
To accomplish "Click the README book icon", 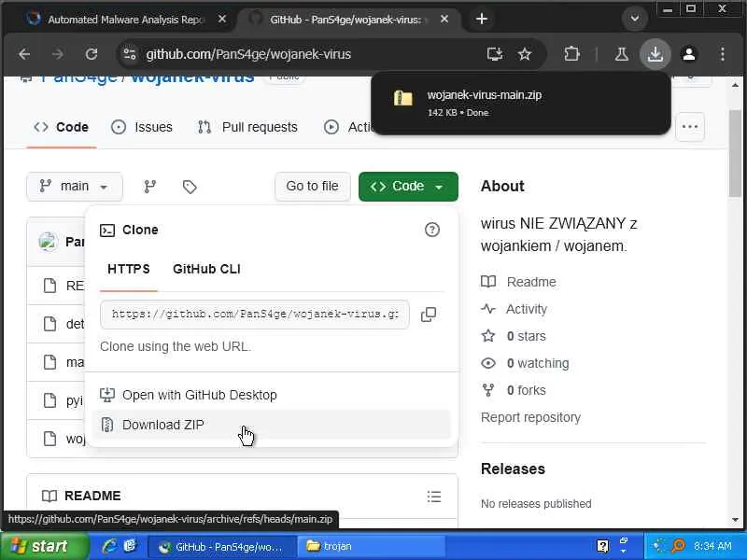I will click(49, 497).
